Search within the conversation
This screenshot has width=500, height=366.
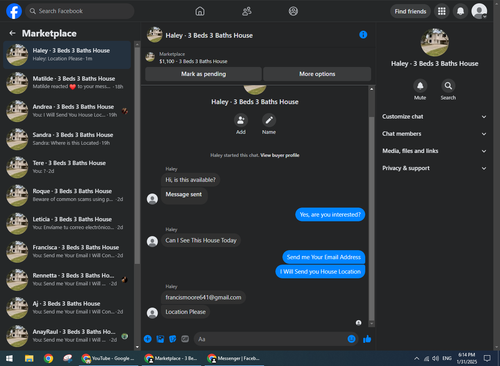coord(448,86)
